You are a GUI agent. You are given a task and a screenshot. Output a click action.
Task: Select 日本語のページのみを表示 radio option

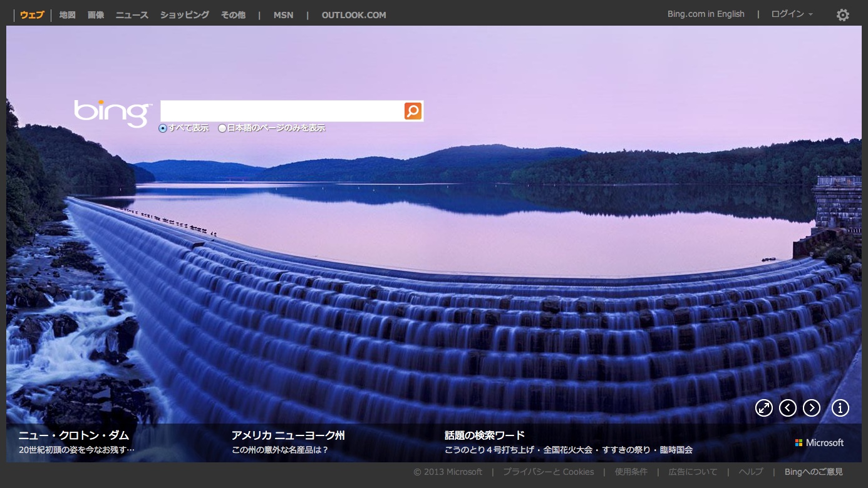click(x=222, y=128)
